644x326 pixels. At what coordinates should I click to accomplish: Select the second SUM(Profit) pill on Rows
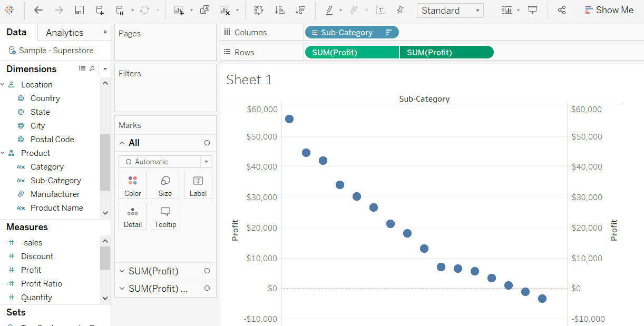(447, 52)
